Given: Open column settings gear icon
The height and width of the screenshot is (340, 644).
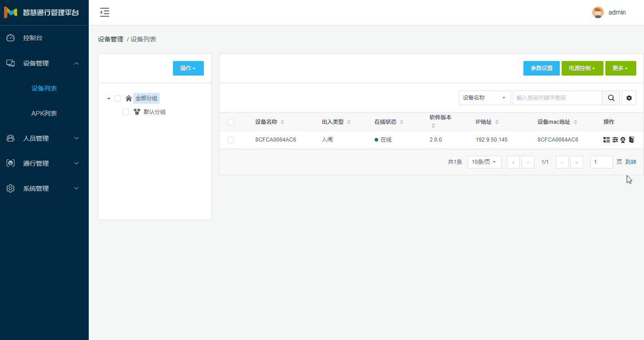Looking at the screenshot, I should (629, 98).
